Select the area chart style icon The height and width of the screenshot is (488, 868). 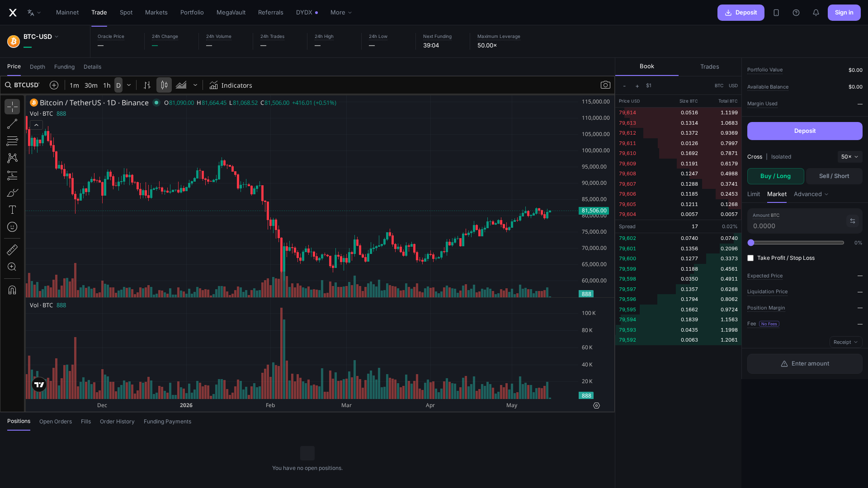pyautogui.click(x=181, y=85)
